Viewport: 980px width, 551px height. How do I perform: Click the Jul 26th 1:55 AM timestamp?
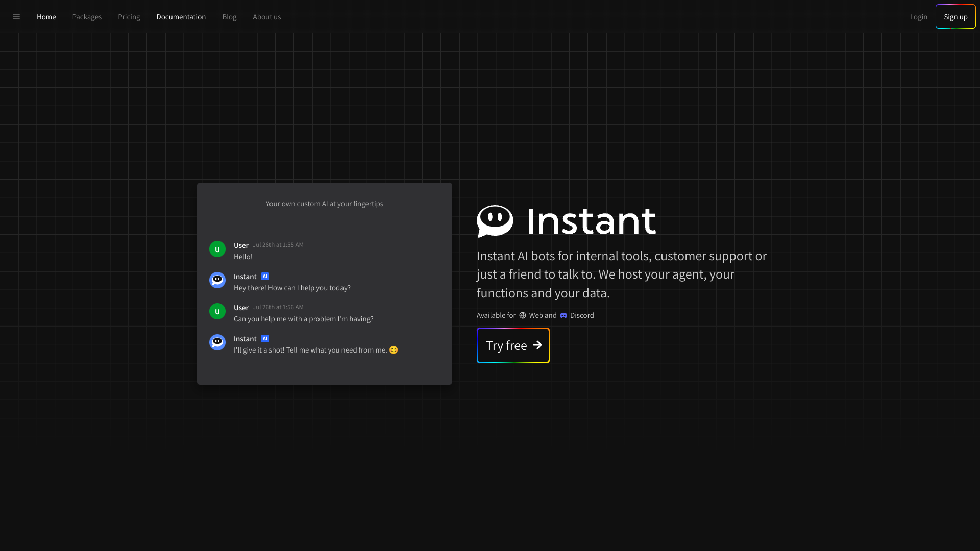pos(278,245)
